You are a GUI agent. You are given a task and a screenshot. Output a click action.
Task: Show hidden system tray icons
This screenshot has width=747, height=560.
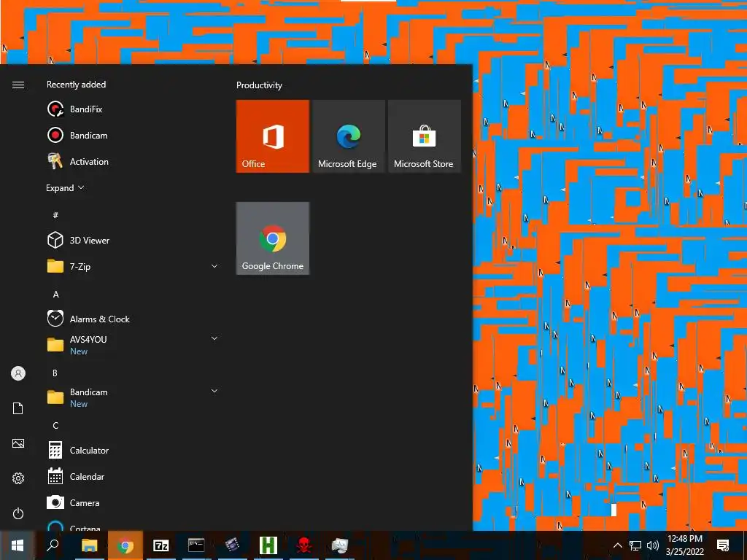[x=617, y=545]
